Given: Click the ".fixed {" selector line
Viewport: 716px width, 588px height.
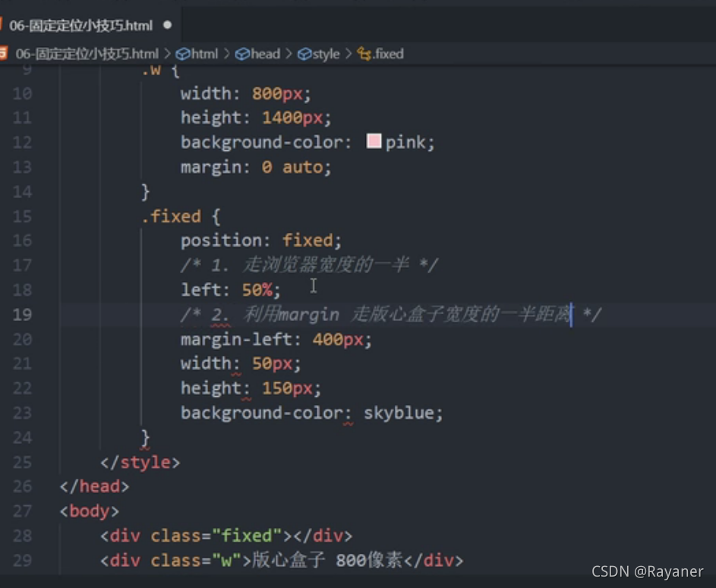Looking at the screenshot, I should (181, 216).
